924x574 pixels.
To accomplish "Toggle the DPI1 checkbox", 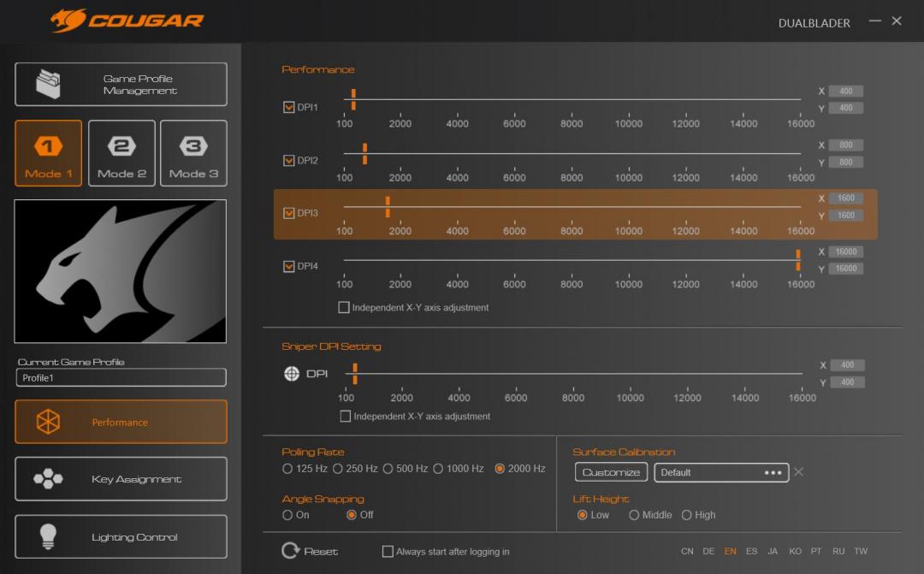I will coord(289,107).
